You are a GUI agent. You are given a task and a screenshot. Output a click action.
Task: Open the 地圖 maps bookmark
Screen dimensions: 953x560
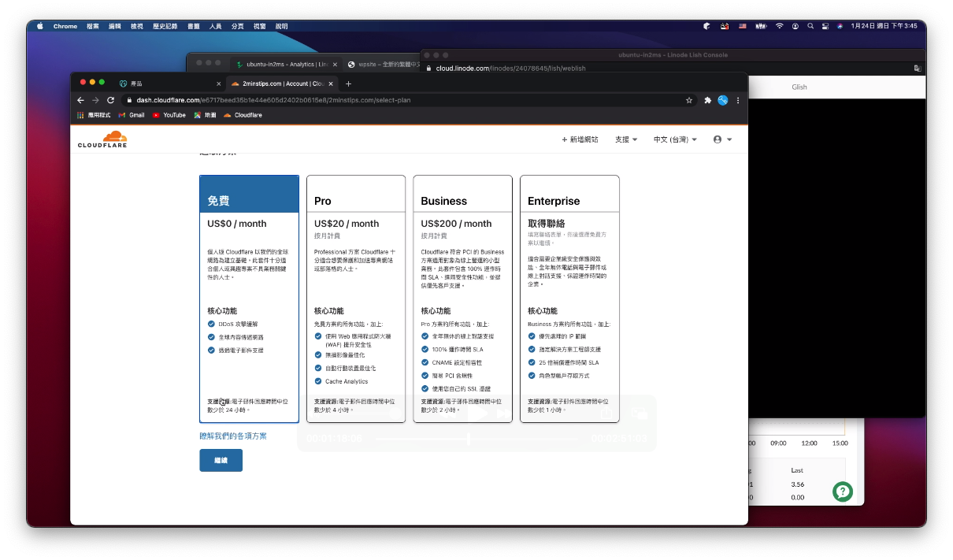click(x=205, y=115)
